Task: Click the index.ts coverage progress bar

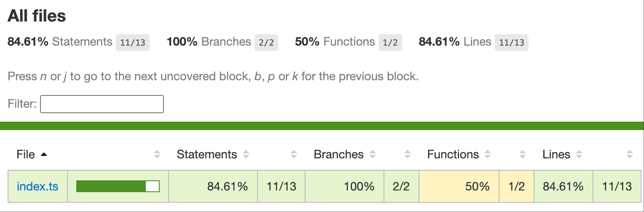Action: point(118,186)
